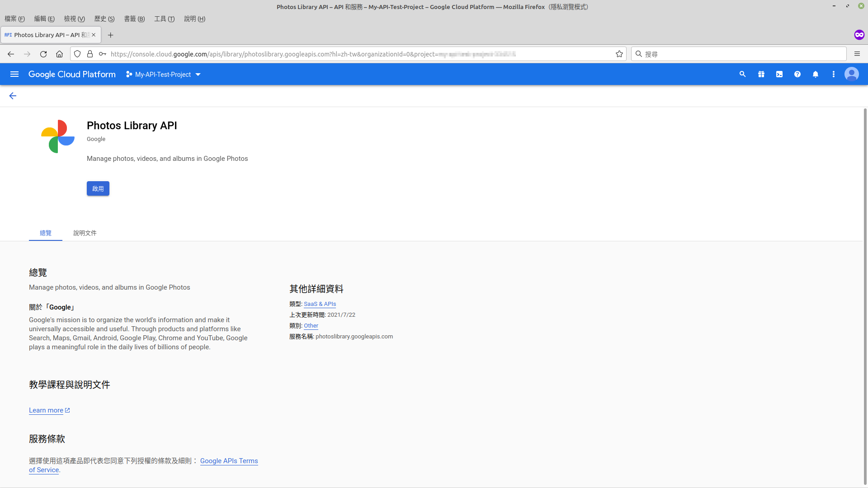
Task: Follow the Learn more link
Action: 46,410
